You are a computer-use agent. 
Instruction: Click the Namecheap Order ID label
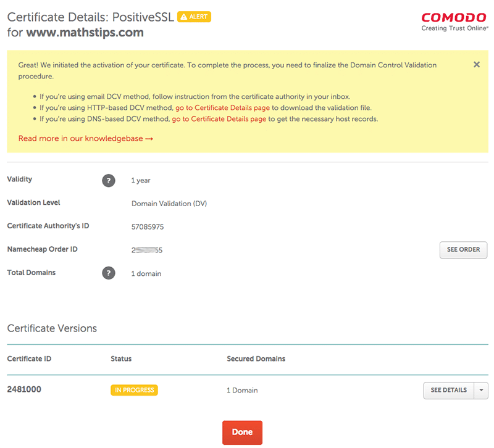point(42,249)
